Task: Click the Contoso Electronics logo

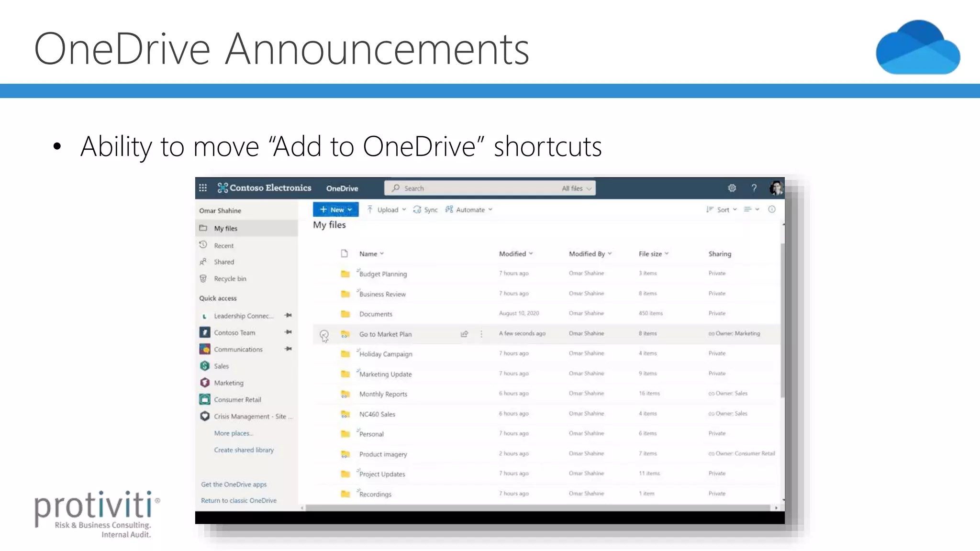Action: (264, 188)
